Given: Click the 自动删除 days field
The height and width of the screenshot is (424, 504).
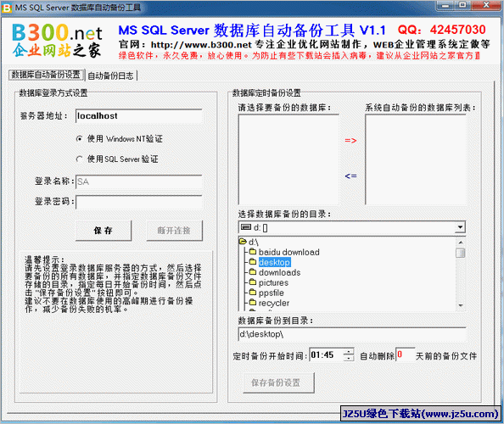Looking at the screenshot, I should pos(406,355).
